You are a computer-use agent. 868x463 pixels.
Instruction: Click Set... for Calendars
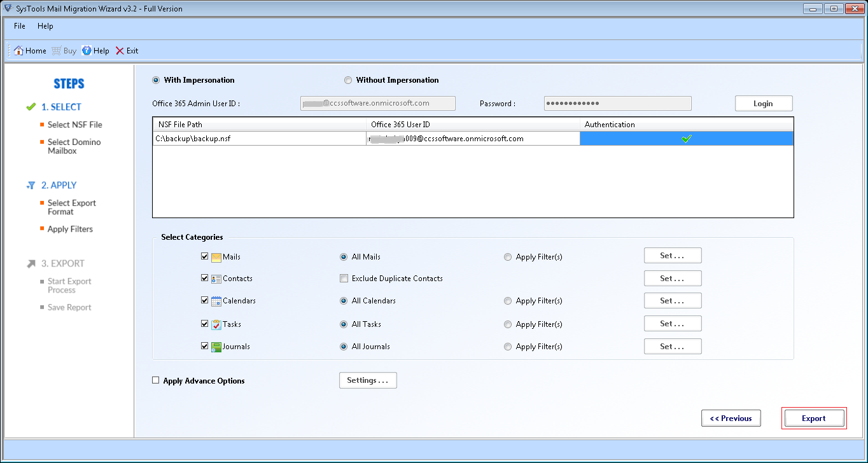click(673, 301)
